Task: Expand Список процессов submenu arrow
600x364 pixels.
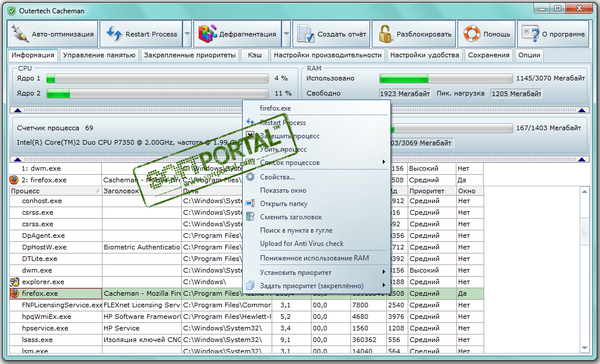Action: [384, 162]
